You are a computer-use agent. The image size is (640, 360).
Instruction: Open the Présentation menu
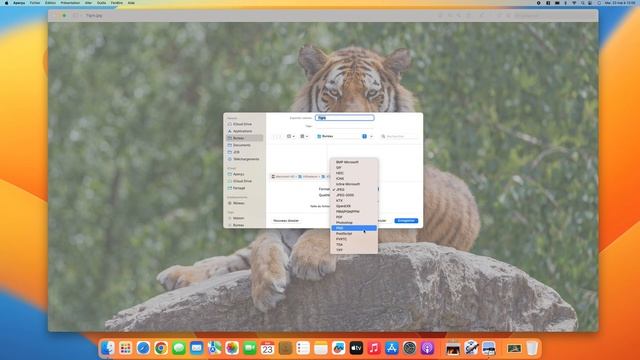click(x=70, y=3)
